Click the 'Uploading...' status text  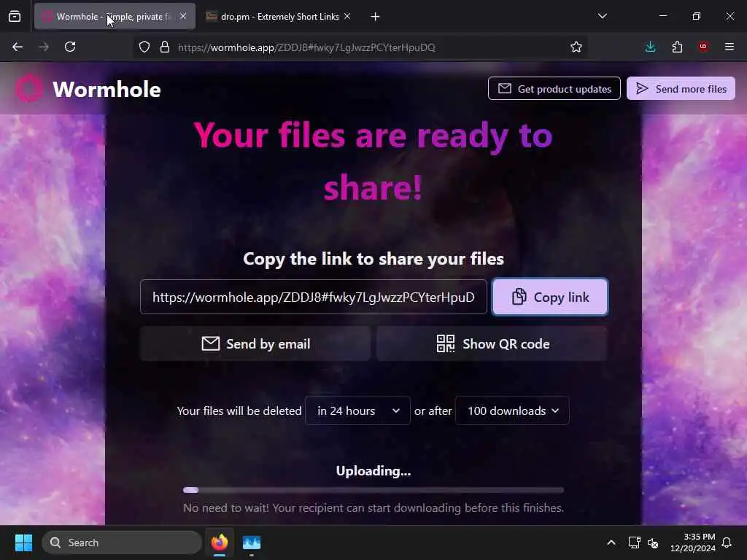373,471
